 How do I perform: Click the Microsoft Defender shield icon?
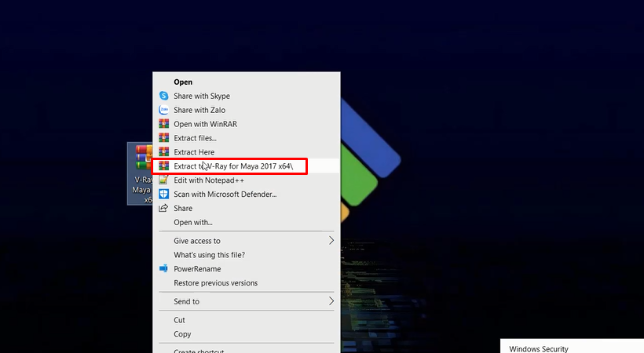point(164,195)
